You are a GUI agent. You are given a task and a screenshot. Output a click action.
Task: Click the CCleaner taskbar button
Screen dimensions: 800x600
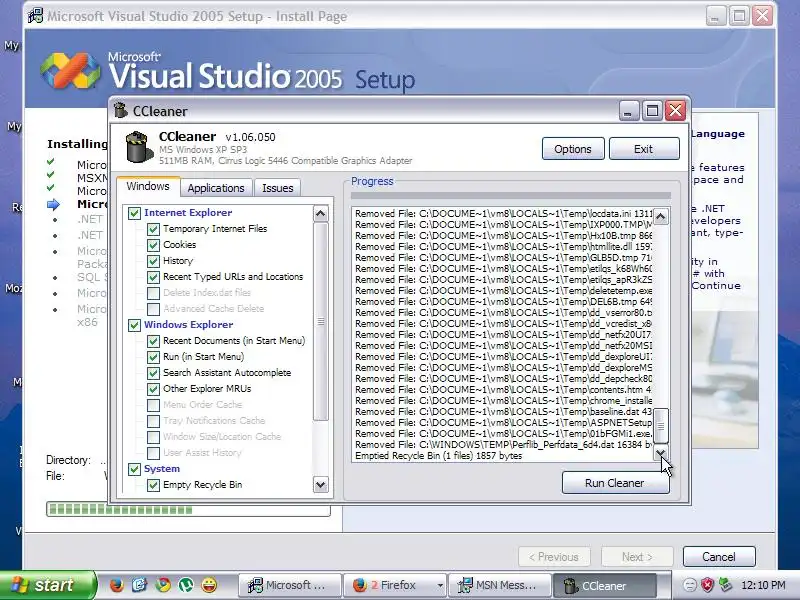605,585
